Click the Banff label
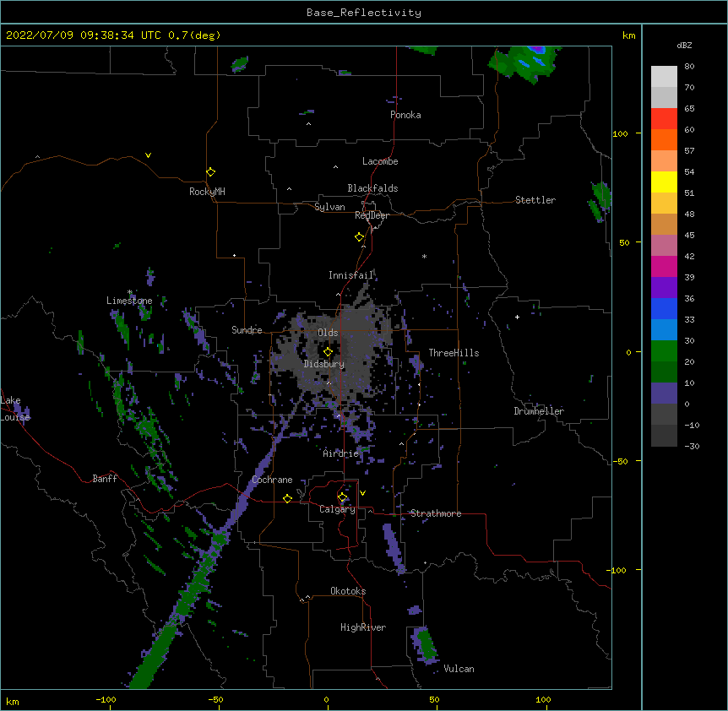This screenshot has height=711, width=728. [105, 479]
